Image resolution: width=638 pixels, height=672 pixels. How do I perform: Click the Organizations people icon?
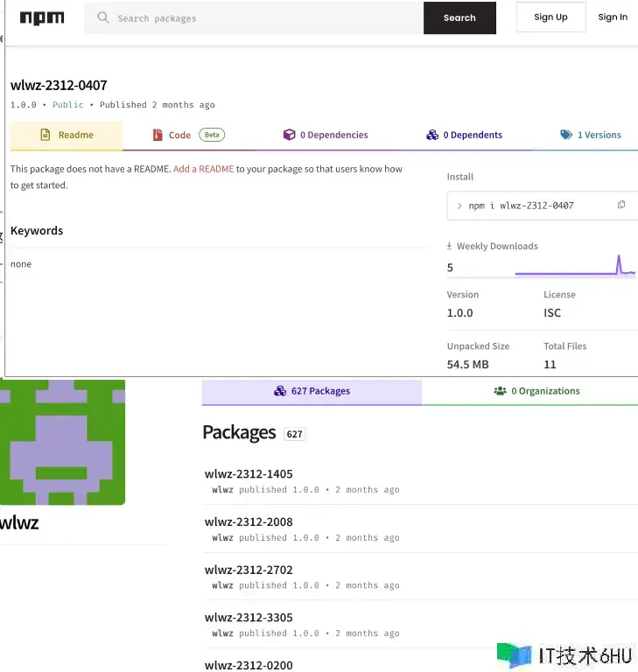click(500, 391)
